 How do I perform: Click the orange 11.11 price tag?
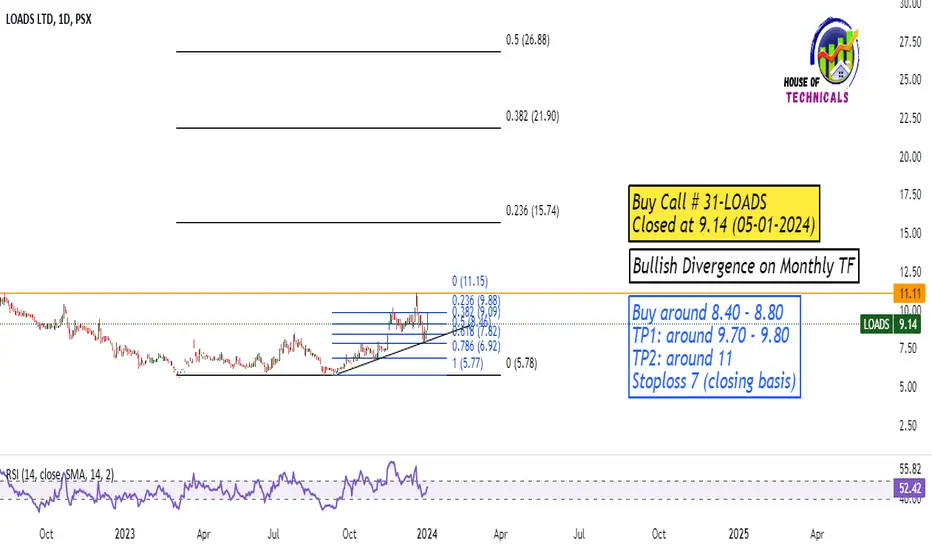pyautogui.click(x=910, y=293)
